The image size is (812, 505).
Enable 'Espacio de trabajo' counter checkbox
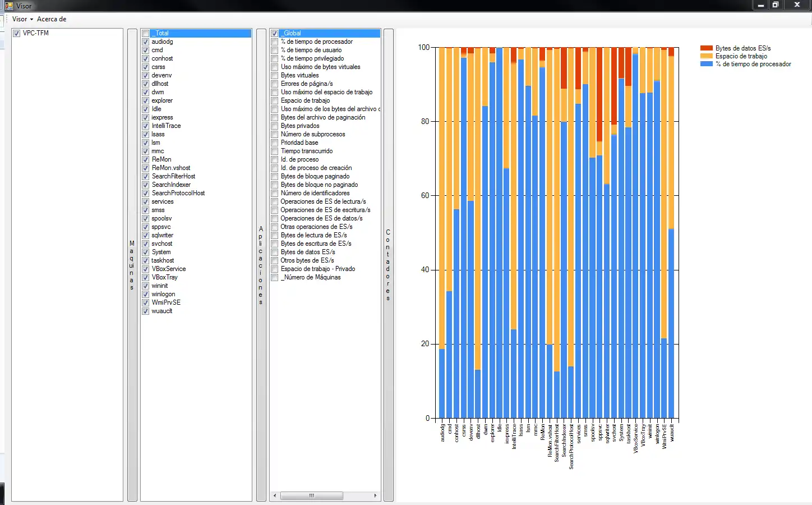pos(275,100)
